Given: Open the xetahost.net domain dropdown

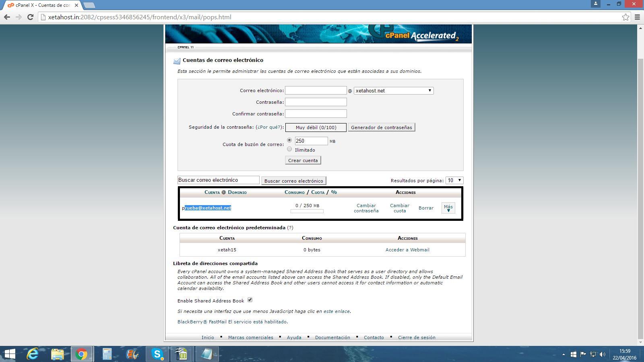Looking at the screenshot, I should 393,90.
